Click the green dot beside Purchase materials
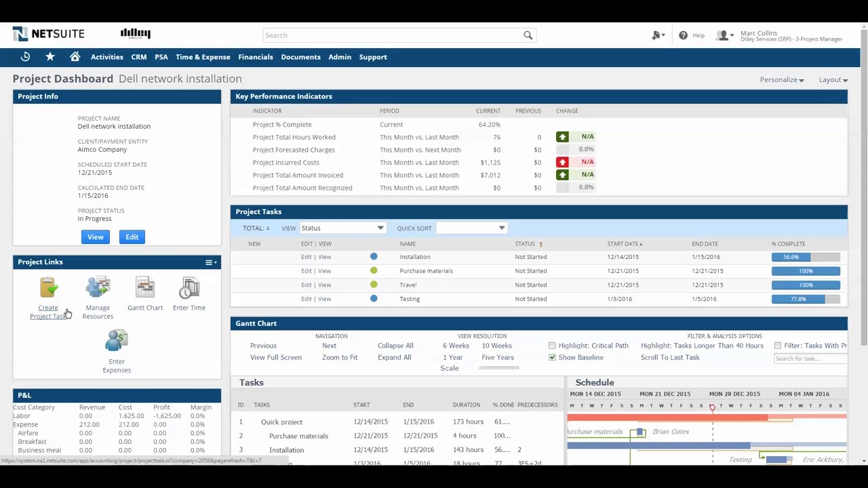This screenshot has width=868, height=488. coord(374,270)
